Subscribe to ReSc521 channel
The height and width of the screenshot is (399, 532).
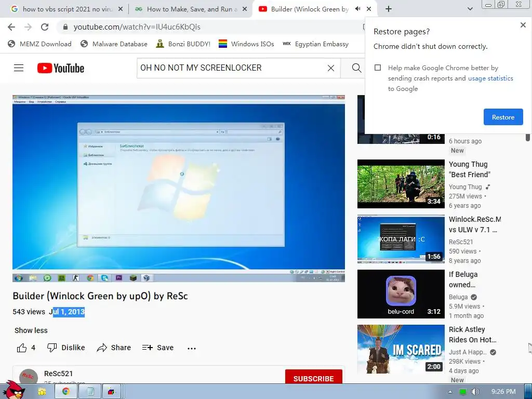[x=313, y=377]
